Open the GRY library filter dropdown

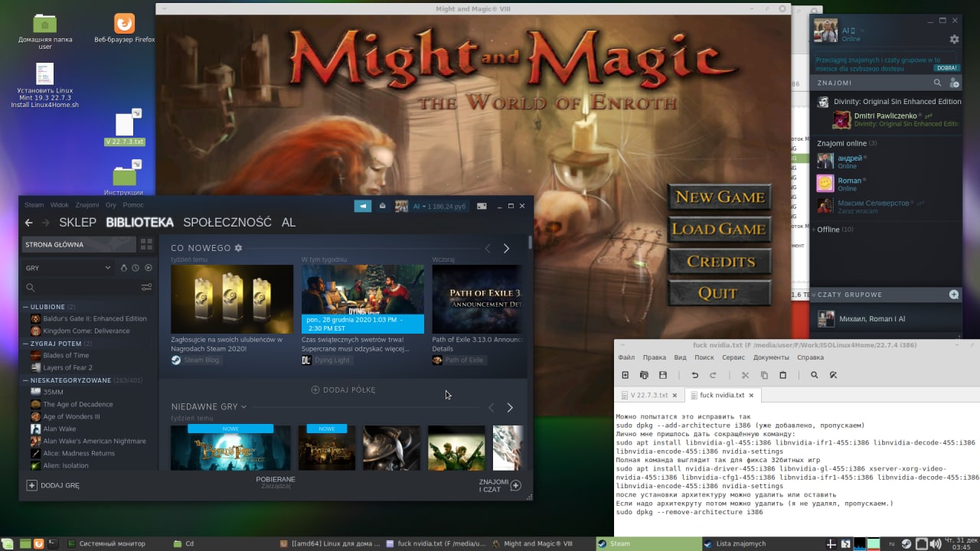(x=68, y=268)
